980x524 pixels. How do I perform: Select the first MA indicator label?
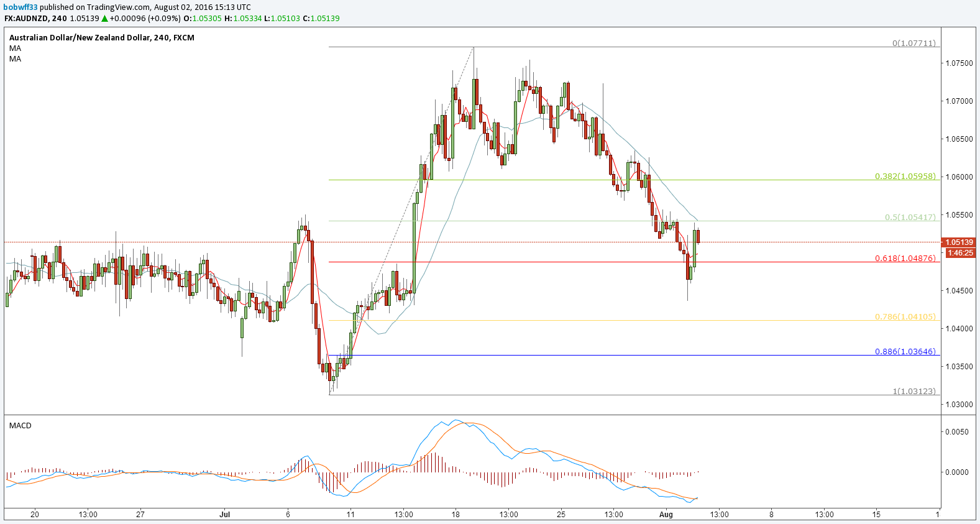click(x=15, y=48)
